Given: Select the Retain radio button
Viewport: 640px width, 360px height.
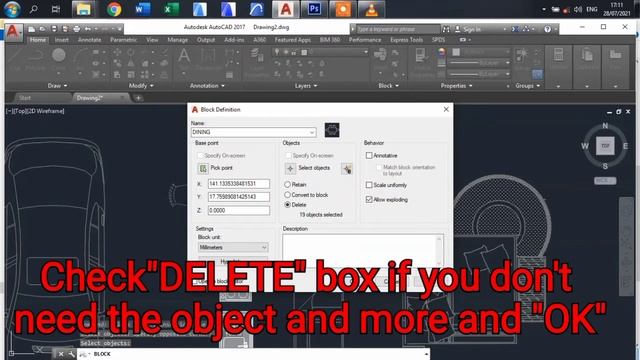Looking at the screenshot, I should (x=287, y=184).
